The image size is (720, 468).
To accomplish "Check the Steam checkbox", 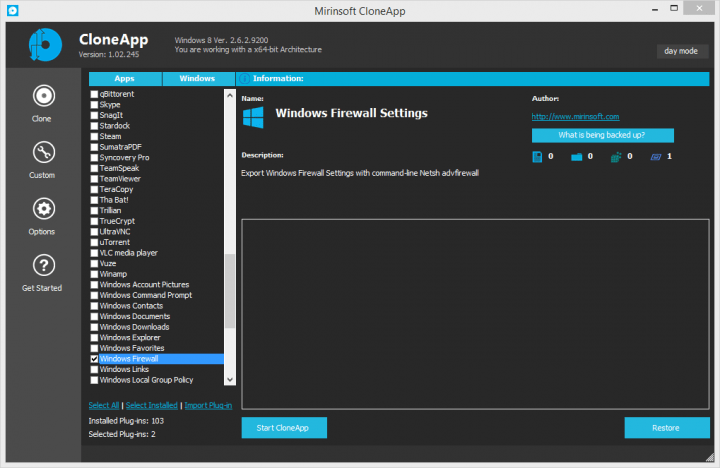I will click(94, 136).
